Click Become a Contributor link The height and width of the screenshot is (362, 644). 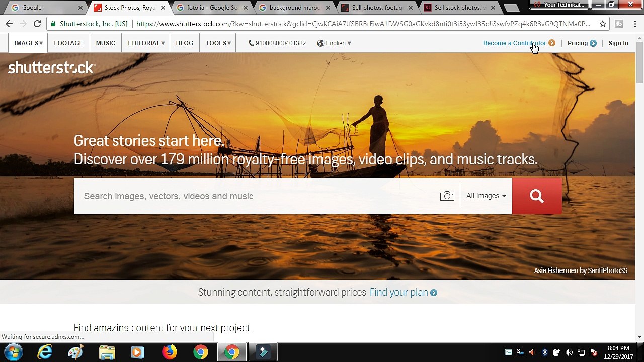(519, 43)
